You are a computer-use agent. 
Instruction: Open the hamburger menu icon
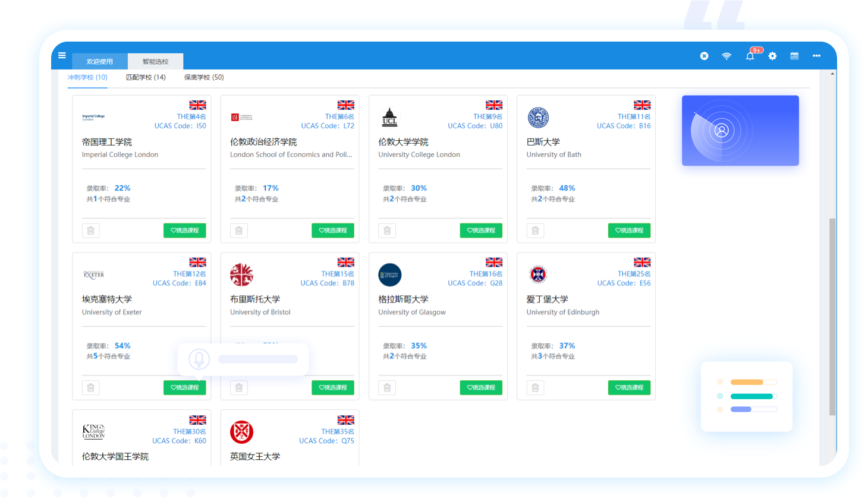click(x=62, y=56)
